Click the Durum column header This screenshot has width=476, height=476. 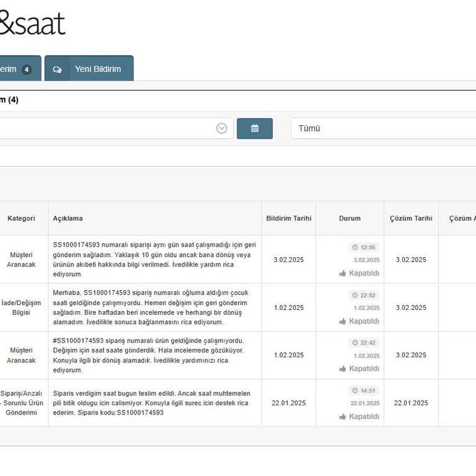pyautogui.click(x=350, y=218)
